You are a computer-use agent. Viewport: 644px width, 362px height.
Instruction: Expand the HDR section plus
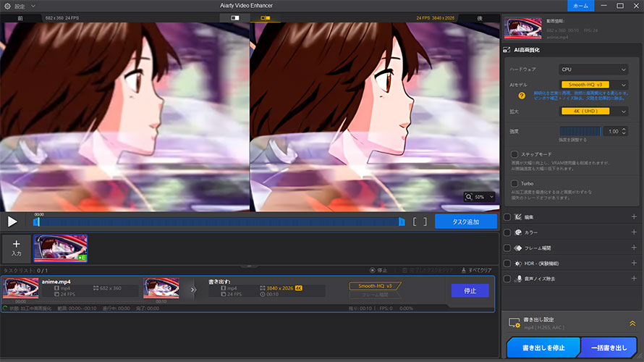pyautogui.click(x=634, y=263)
